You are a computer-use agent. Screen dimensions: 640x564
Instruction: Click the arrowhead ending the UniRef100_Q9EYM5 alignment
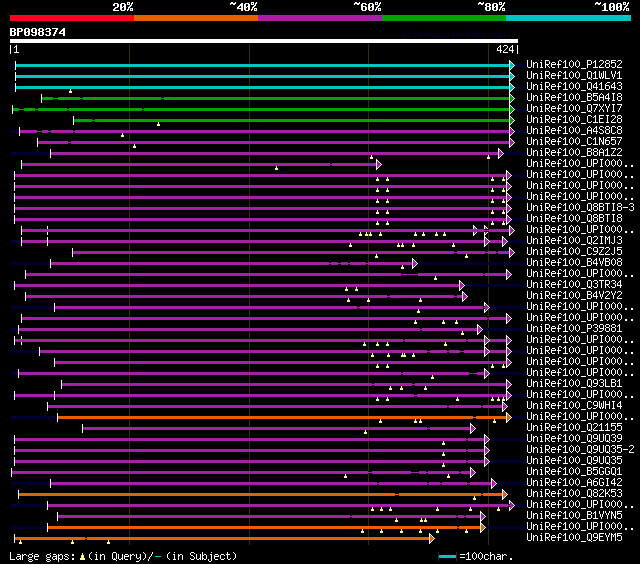tap(432, 539)
